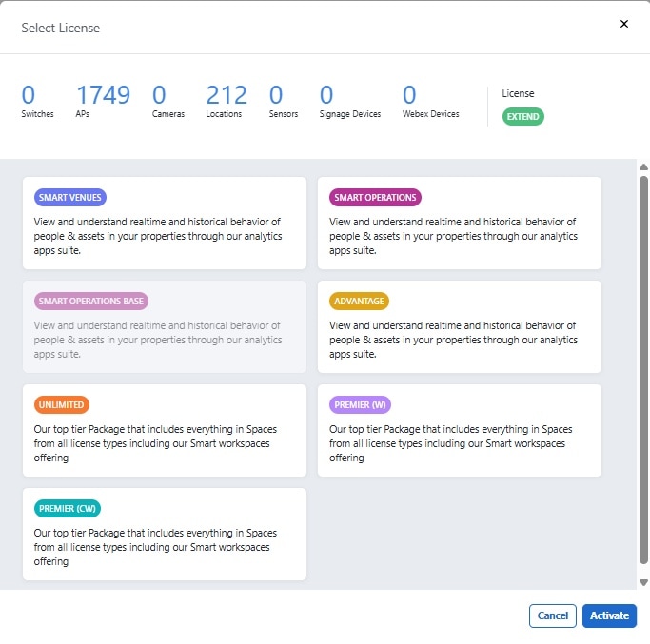Image resolution: width=650 pixels, height=644 pixels.
Task: Click the 212 Locations count
Action: point(227,95)
